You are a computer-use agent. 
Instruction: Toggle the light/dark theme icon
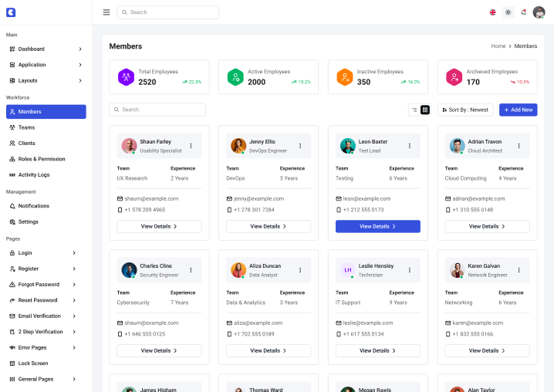click(x=508, y=12)
